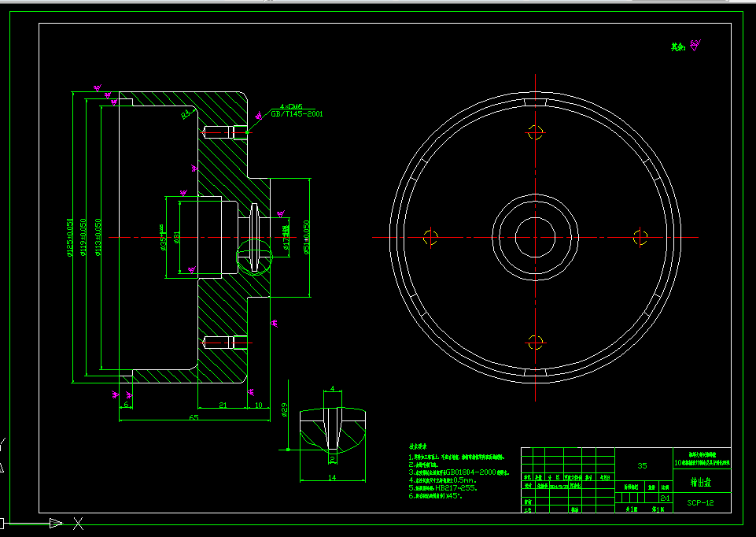Pick the R4 fillet radius label
Screen dimensions: 756x537
(187, 114)
